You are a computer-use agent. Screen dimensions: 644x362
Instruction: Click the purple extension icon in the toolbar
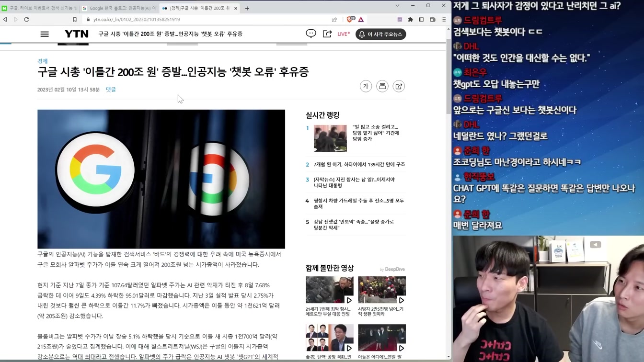click(400, 20)
